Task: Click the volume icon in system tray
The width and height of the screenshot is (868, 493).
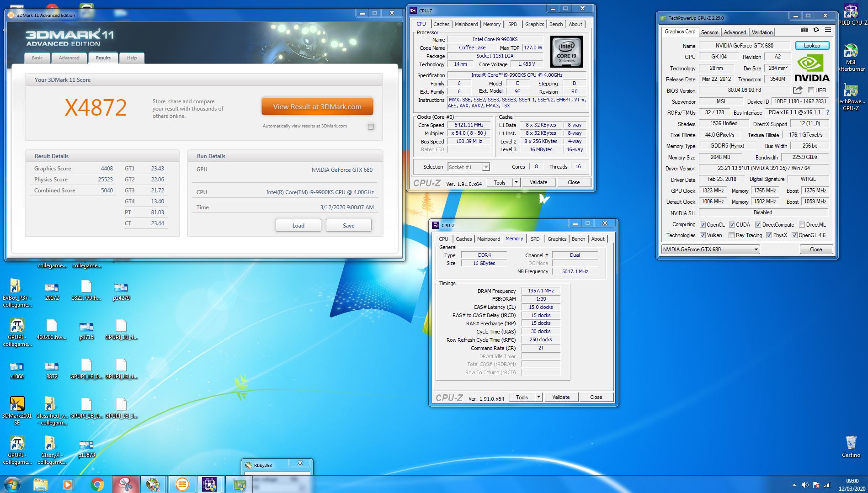Action: [x=805, y=485]
